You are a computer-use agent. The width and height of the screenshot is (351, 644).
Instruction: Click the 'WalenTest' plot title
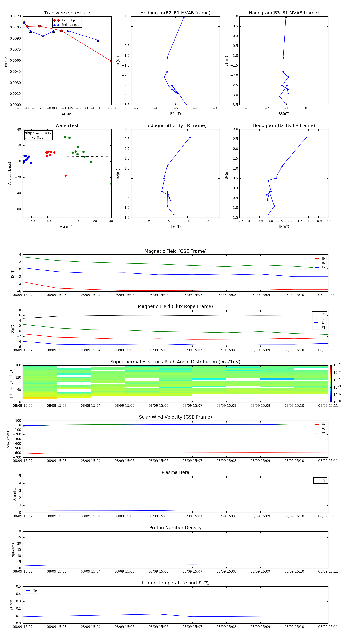click(x=67, y=125)
